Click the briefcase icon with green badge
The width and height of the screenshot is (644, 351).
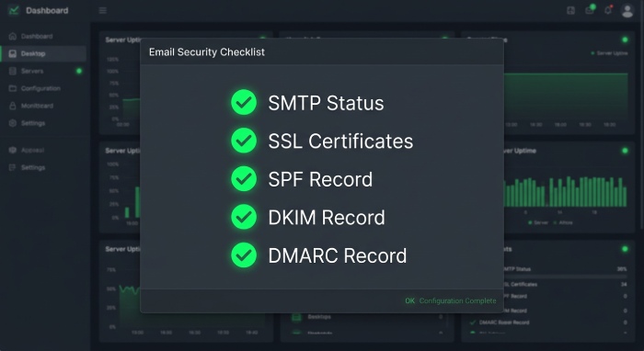590,10
